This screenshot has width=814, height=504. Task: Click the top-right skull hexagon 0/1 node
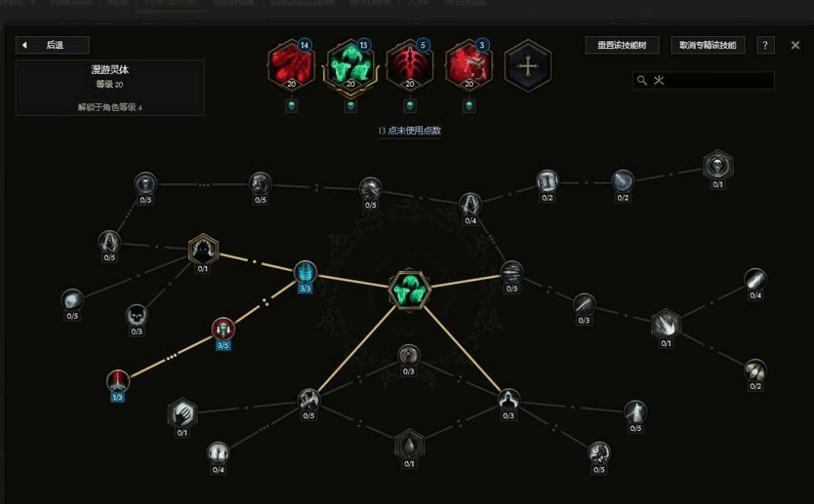point(718,166)
